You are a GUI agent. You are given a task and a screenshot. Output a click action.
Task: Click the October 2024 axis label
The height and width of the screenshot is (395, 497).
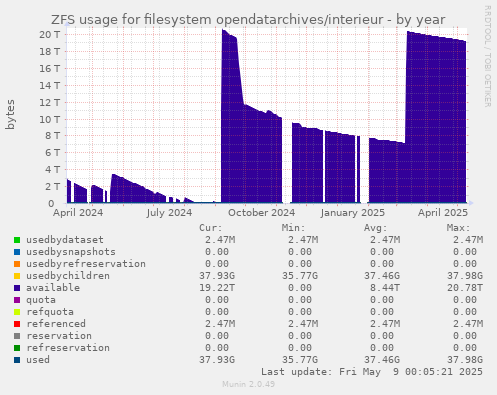(x=261, y=213)
